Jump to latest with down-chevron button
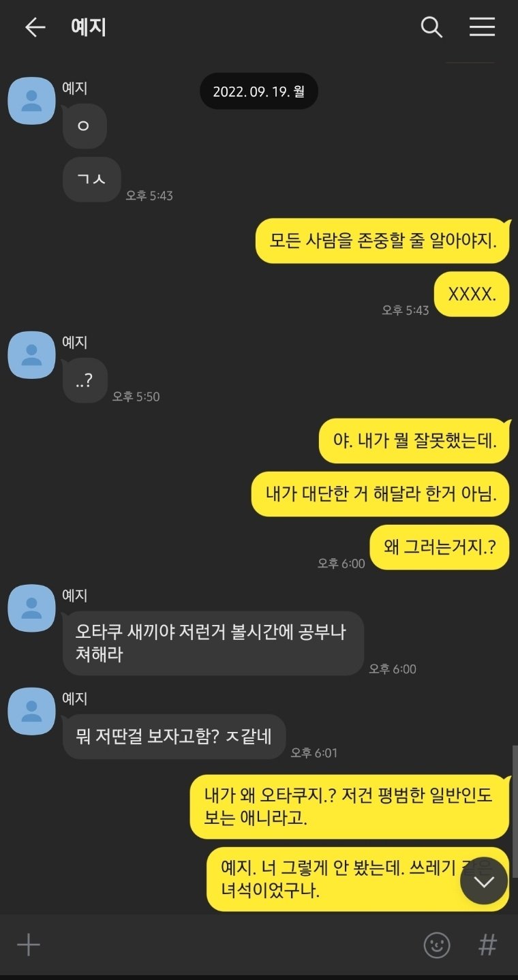The image size is (518, 980). (484, 881)
